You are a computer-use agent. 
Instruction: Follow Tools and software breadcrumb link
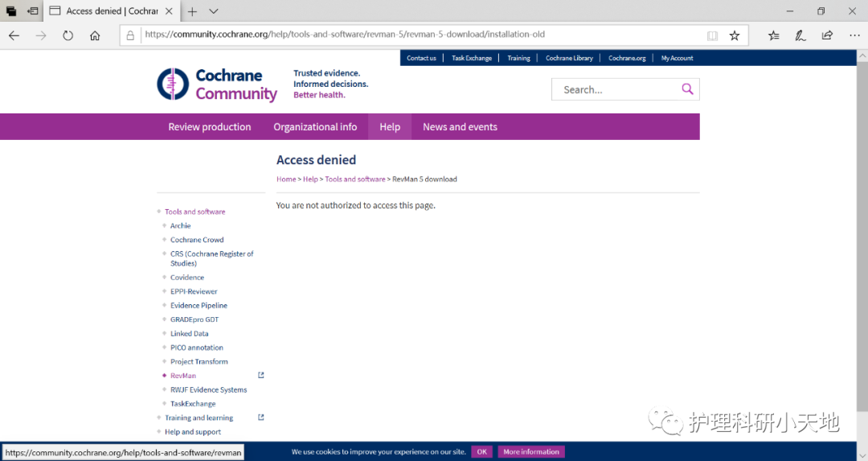pos(355,179)
